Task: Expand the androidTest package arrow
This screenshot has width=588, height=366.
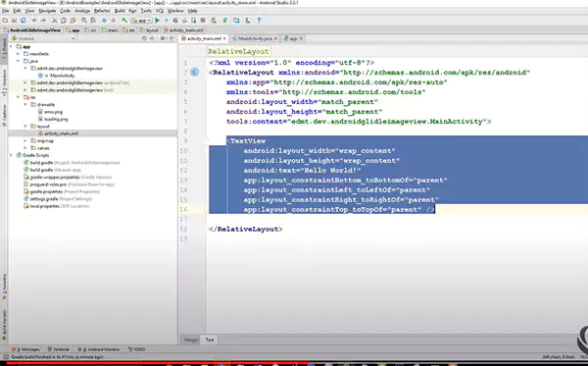Action: click(x=25, y=82)
